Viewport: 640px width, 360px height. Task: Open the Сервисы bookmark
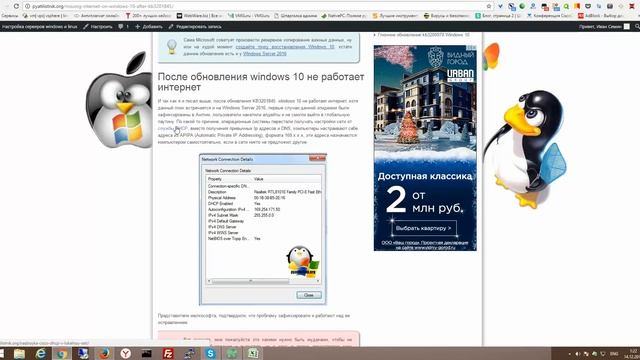9,16
